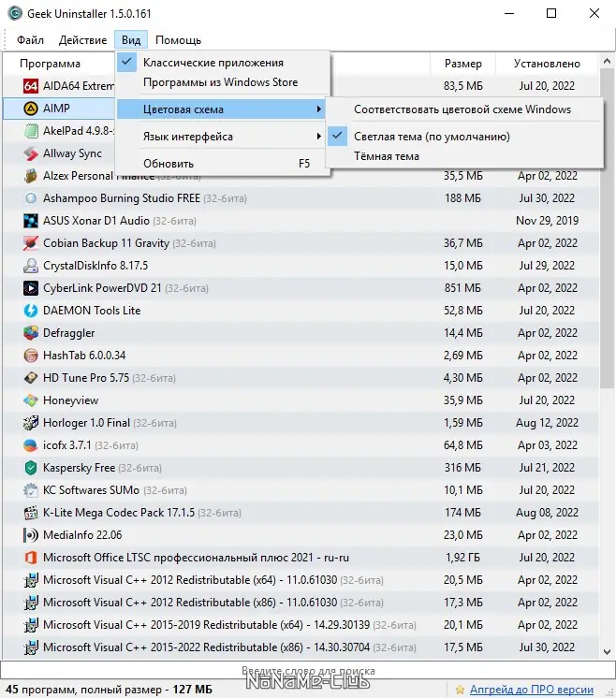Image resolution: width=616 pixels, height=698 pixels.
Task: Click the AIDA64 Extreme program icon
Action: click(31, 85)
